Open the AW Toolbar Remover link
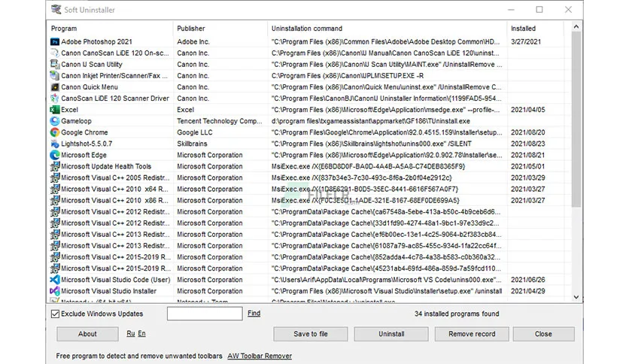The height and width of the screenshot is (364, 629). (260, 356)
